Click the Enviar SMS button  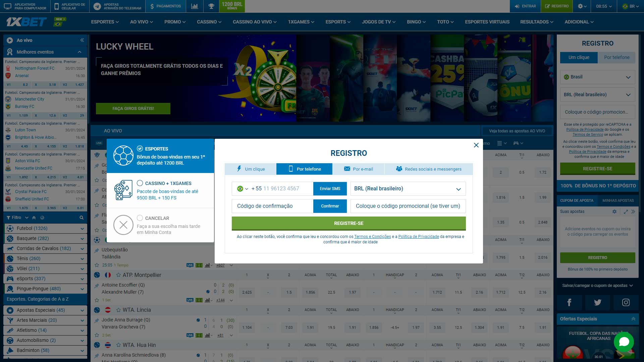[x=330, y=189]
